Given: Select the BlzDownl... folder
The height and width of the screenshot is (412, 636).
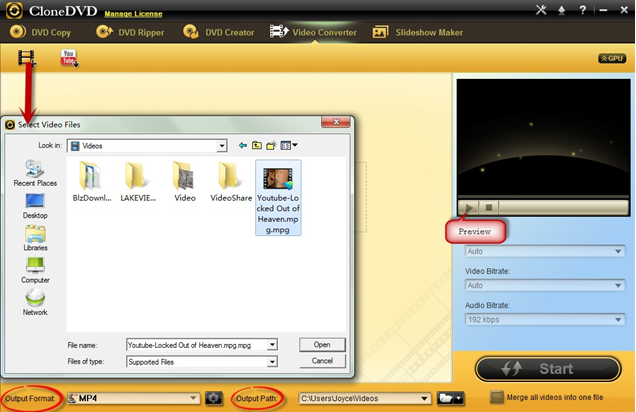Looking at the screenshot, I should coord(92,181).
